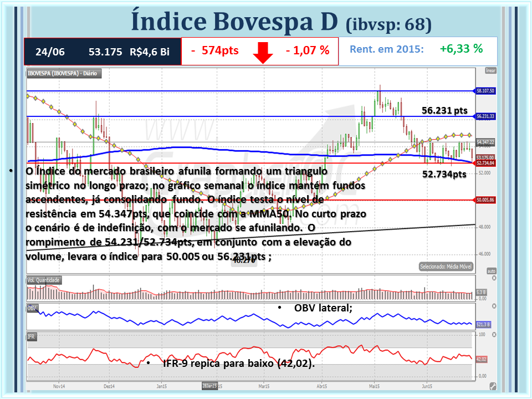Image resolution: width=532 pixels, height=399 pixels.
Task: Click the 48.000 price axis label
Action: (x=484, y=227)
